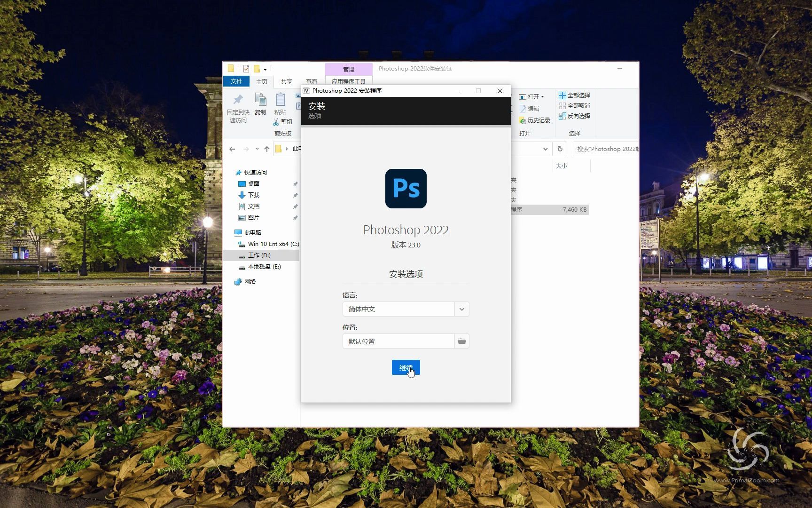Click the refresh button in Explorer
This screenshot has height=508, width=812.
click(x=560, y=149)
